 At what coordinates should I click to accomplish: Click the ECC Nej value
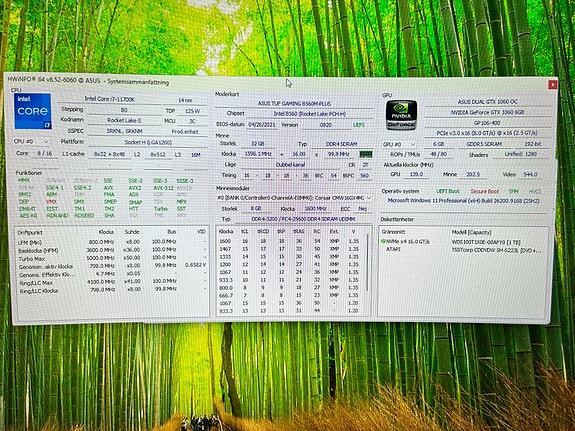362,209
